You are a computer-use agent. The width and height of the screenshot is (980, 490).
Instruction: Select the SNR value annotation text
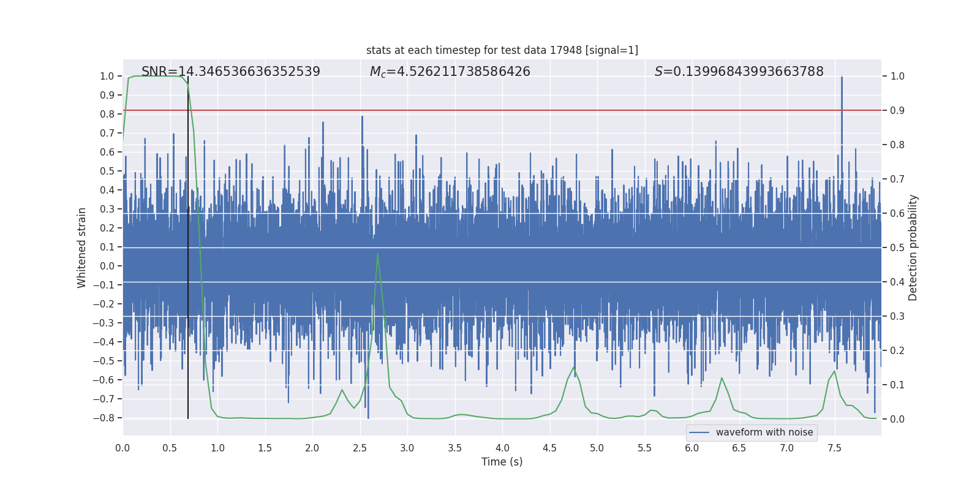(230, 72)
